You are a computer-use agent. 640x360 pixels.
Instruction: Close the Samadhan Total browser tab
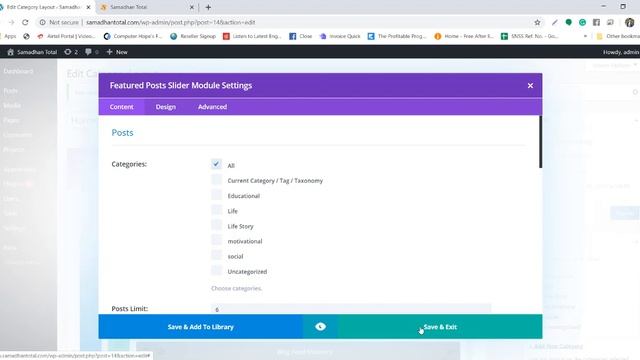192,7
